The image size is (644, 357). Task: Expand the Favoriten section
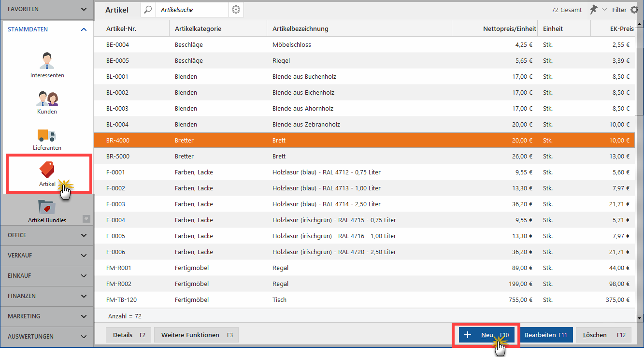click(47, 9)
